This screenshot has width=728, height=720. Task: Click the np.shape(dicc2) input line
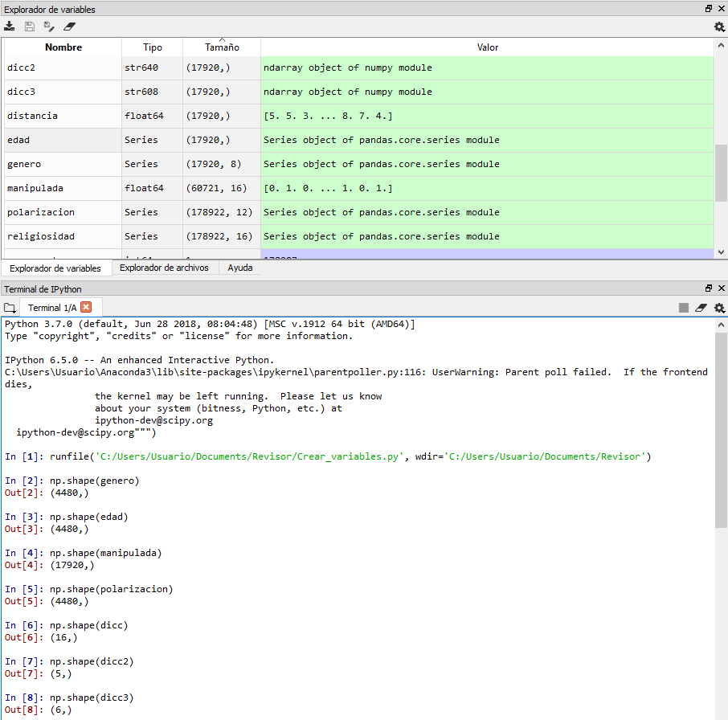tap(69, 662)
